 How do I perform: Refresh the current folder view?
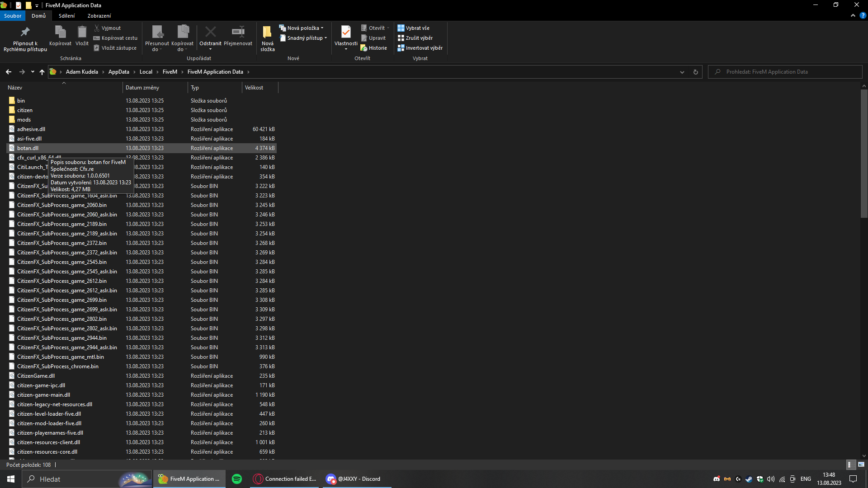[695, 72]
